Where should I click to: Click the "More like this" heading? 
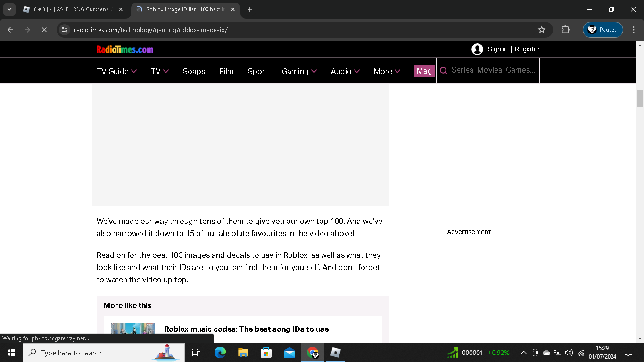tap(128, 305)
